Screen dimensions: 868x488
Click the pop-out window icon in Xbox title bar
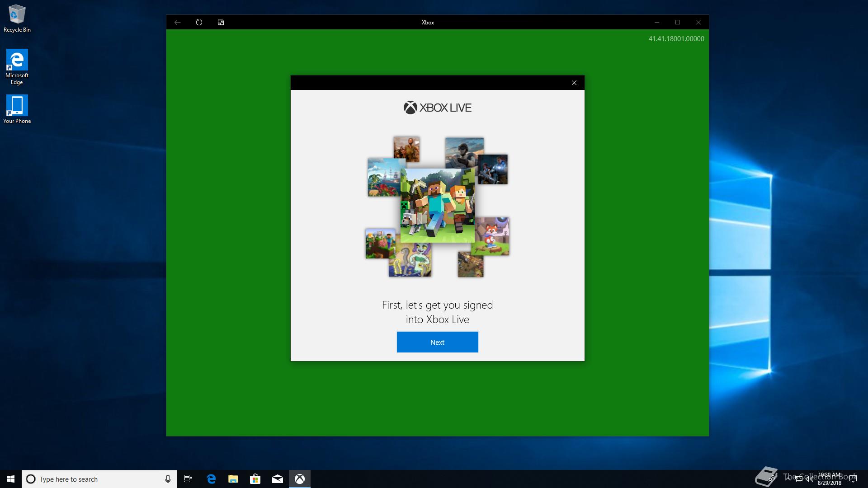(x=221, y=22)
